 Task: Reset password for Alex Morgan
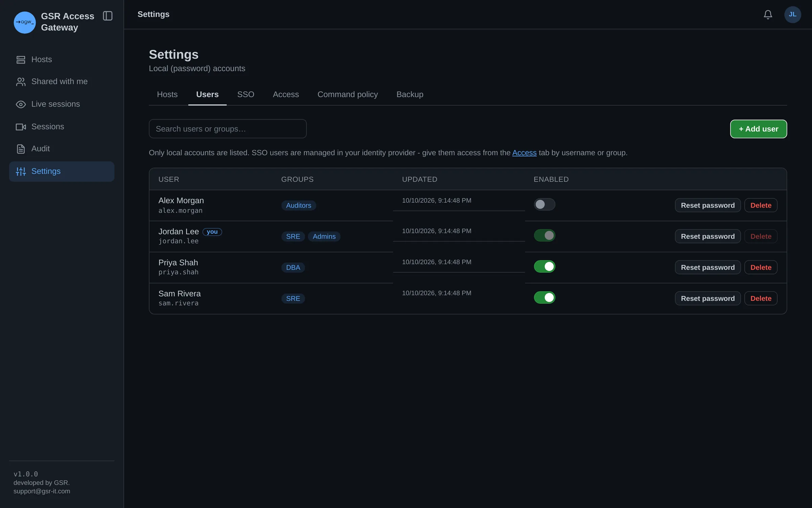tap(707, 205)
